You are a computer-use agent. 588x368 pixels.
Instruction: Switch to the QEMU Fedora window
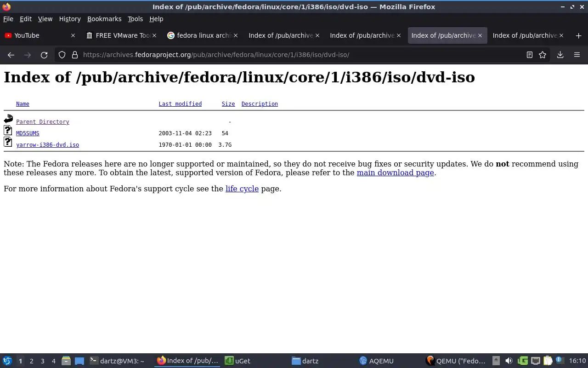pyautogui.click(x=456, y=361)
